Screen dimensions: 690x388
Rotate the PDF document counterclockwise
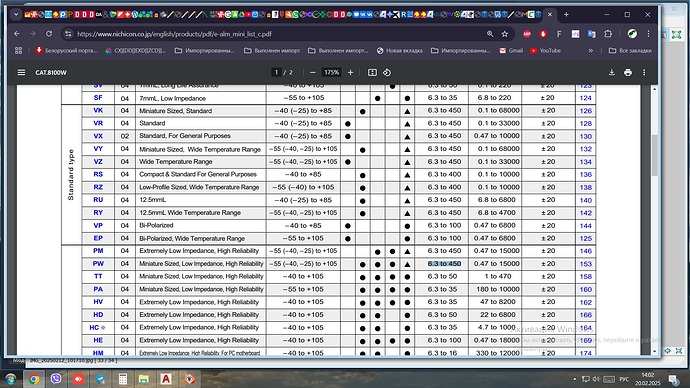click(x=387, y=73)
